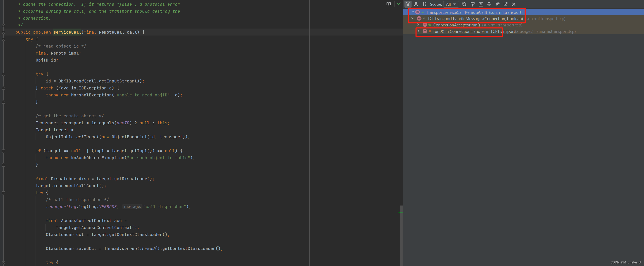This screenshot has height=266, width=644.
Task: Click the "Scope:" label
Action: (x=436, y=4)
